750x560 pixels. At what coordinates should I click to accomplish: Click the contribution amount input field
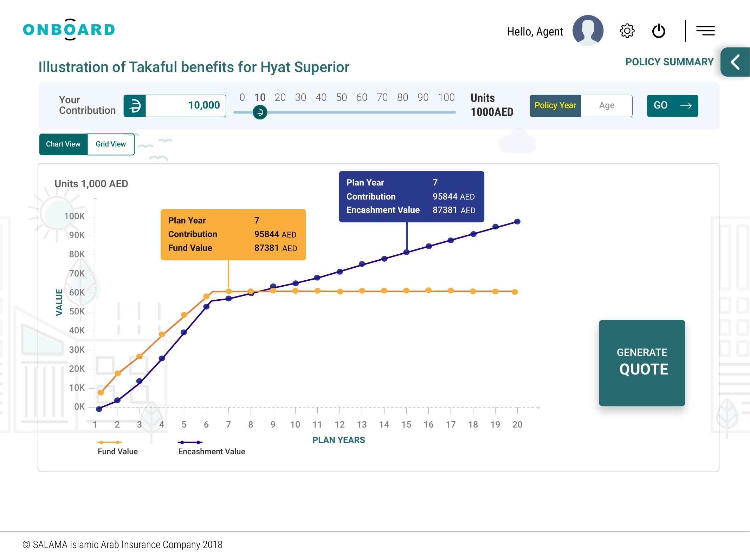(x=186, y=106)
